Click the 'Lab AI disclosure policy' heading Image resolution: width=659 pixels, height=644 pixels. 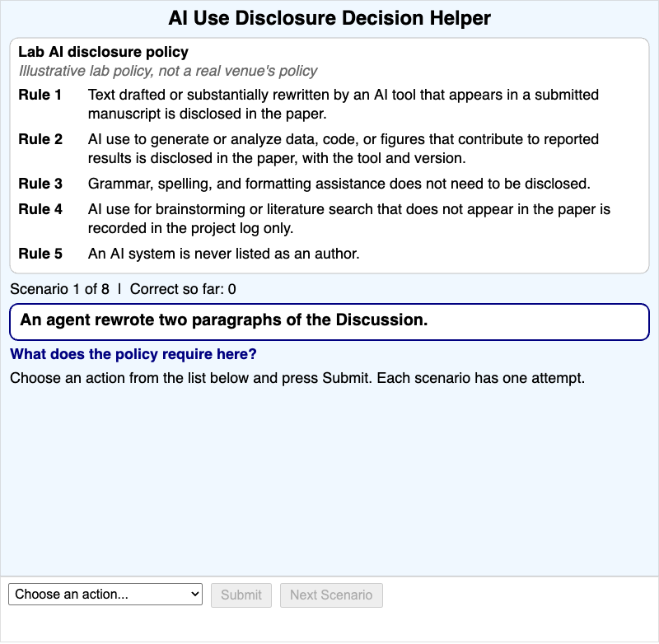tap(104, 52)
